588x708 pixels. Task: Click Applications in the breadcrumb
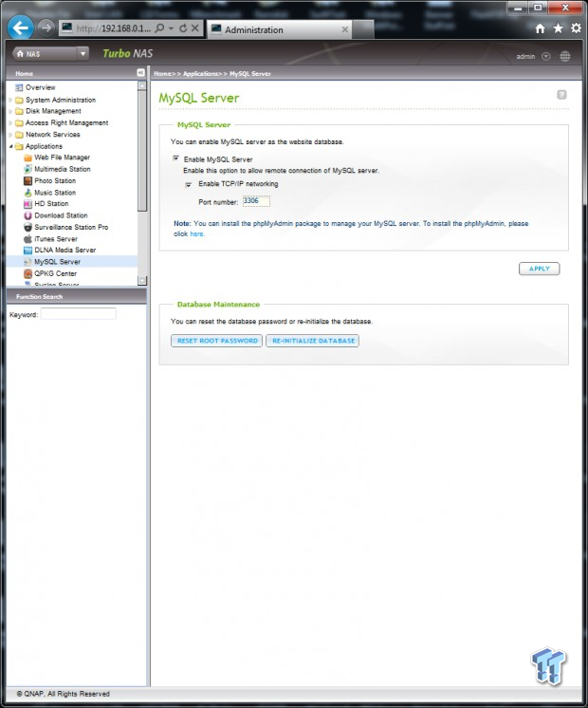click(200, 74)
